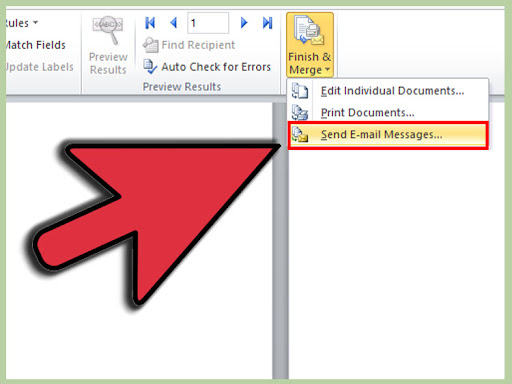The width and height of the screenshot is (512, 384).
Task: Click the Finish & Merge documents icon
Action: click(x=309, y=31)
